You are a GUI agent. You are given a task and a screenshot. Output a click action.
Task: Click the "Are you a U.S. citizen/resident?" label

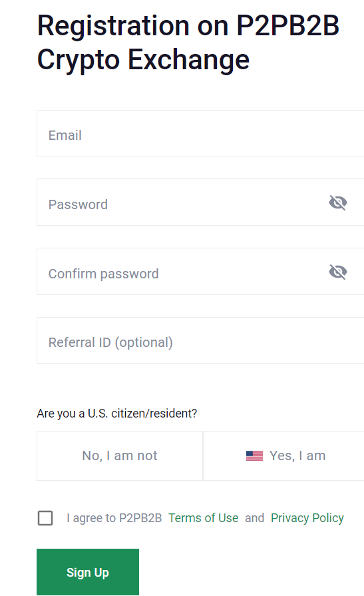(116, 413)
